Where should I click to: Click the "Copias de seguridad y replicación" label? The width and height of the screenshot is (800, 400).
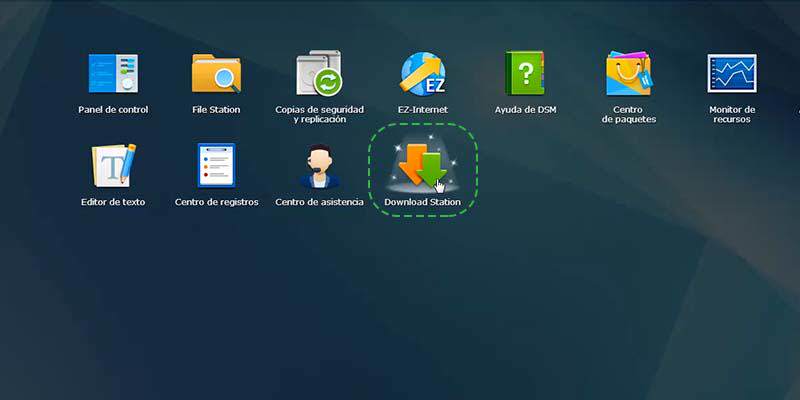pos(319,114)
